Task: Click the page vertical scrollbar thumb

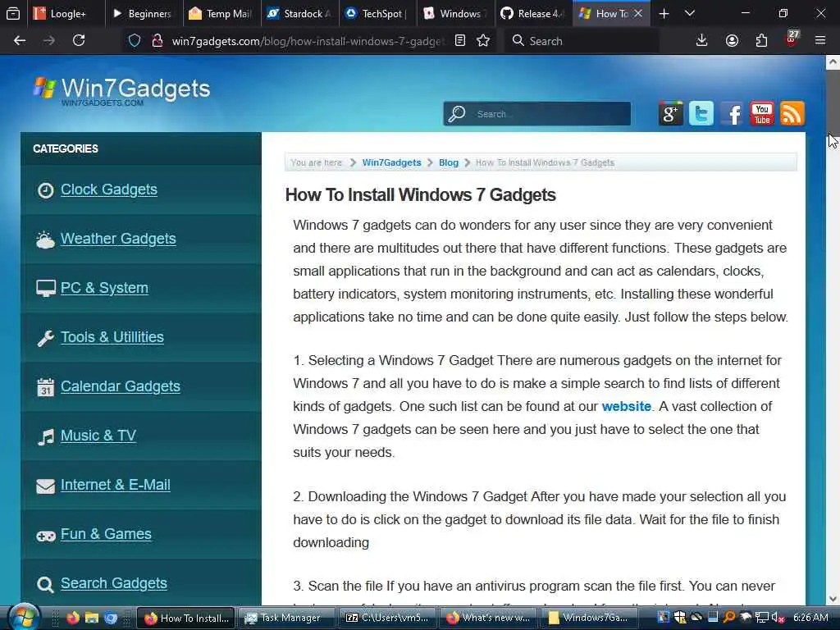Action: [x=833, y=102]
